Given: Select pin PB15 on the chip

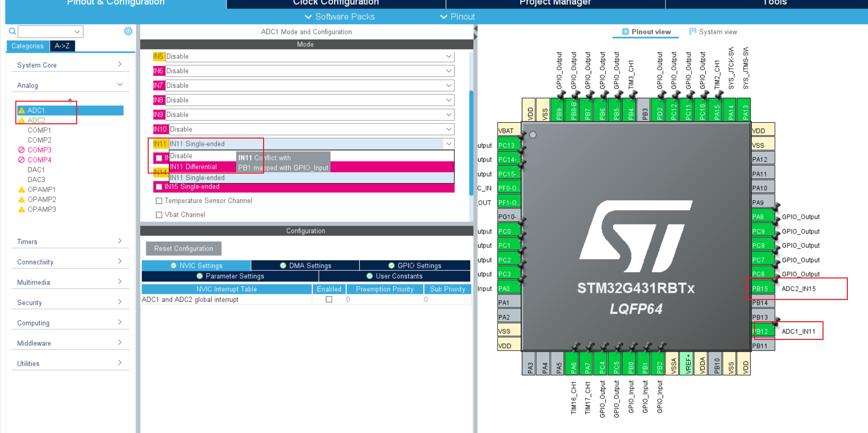Looking at the screenshot, I should pos(763,289).
